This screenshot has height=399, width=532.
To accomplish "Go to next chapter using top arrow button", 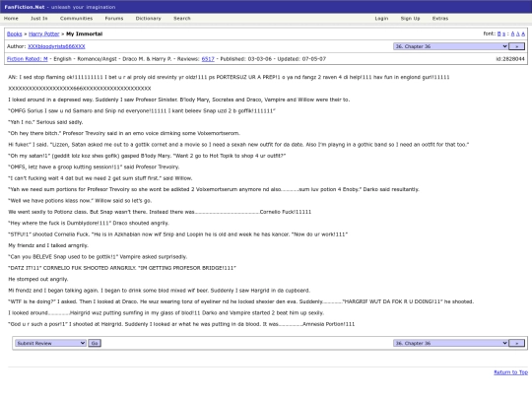I will point(517,46).
